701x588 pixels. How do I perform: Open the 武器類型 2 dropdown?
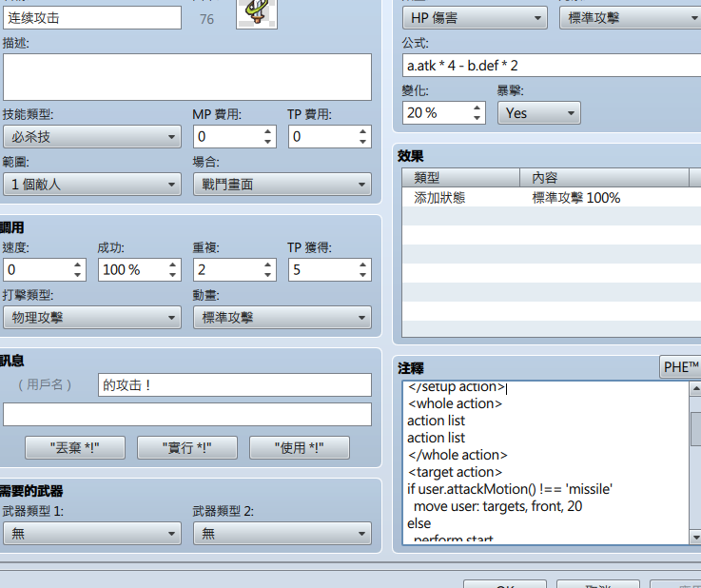282,534
